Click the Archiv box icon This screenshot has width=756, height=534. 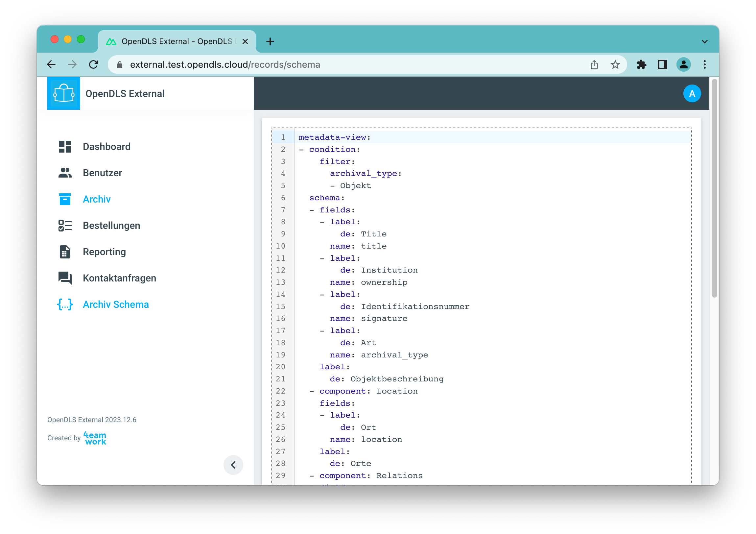coord(65,199)
